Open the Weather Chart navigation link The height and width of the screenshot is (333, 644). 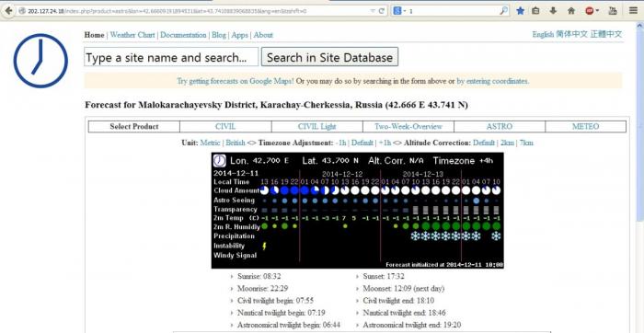132,35
